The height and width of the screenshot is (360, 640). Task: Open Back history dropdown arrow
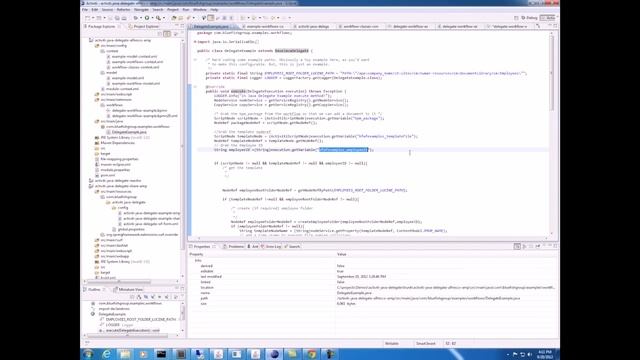pyautogui.click(x=278, y=18)
